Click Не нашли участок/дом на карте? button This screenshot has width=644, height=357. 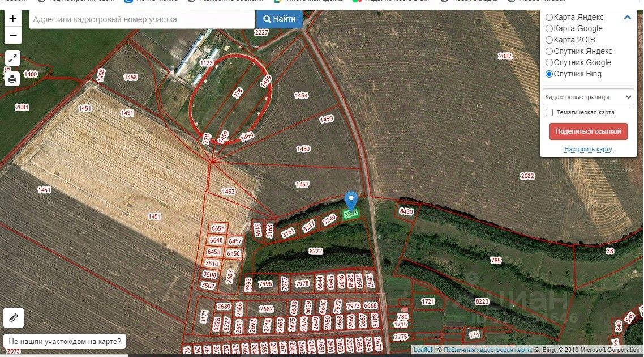click(65, 341)
